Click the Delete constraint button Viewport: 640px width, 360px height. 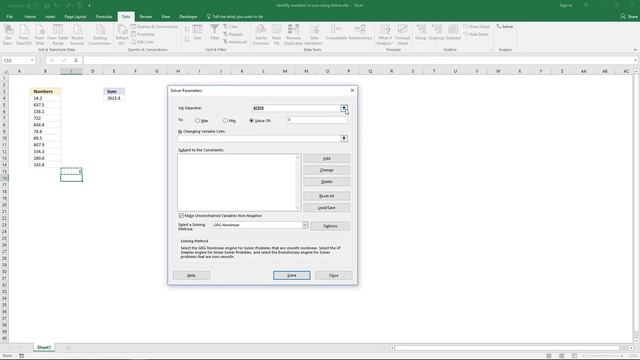point(327,182)
